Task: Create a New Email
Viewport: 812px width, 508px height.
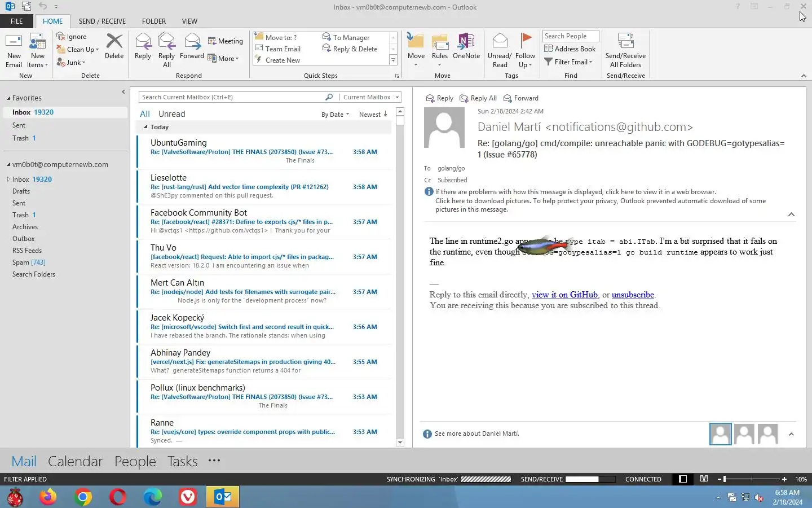Action: (14, 51)
